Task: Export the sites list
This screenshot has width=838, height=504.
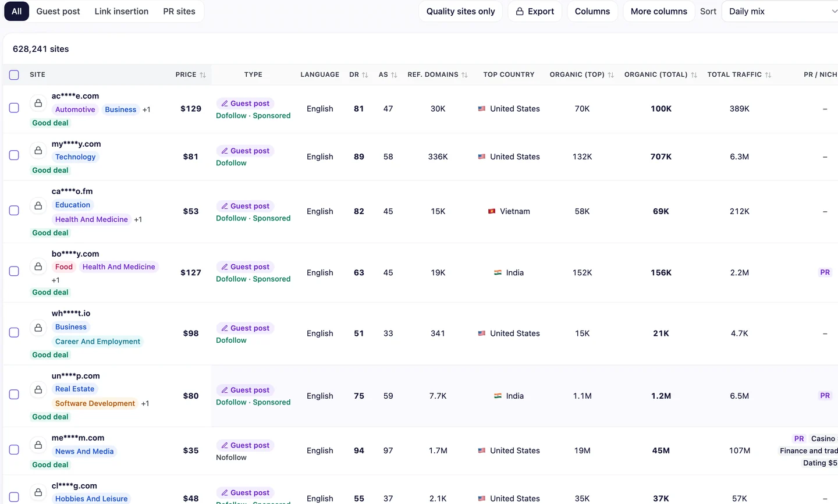Action: click(535, 11)
